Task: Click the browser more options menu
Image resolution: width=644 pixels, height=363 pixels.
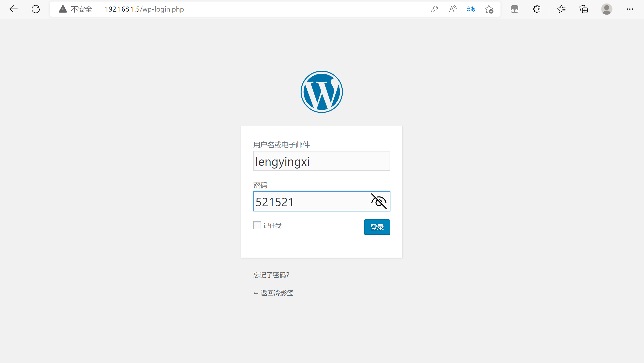Action: click(630, 9)
